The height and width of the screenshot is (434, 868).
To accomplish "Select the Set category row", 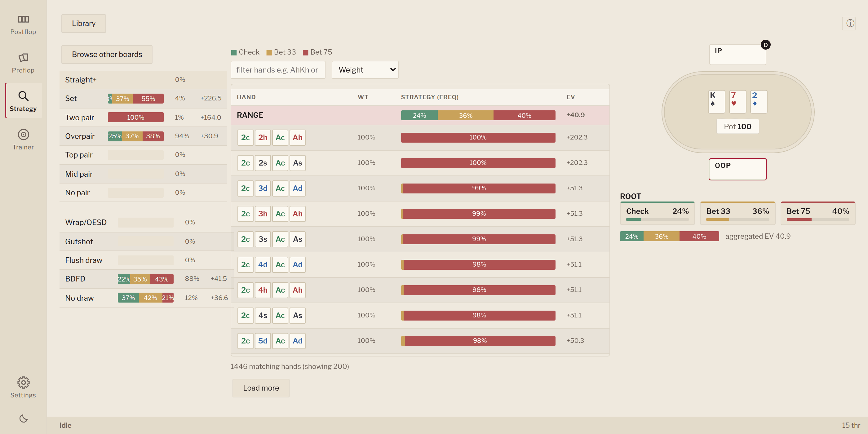I will (x=143, y=98).
